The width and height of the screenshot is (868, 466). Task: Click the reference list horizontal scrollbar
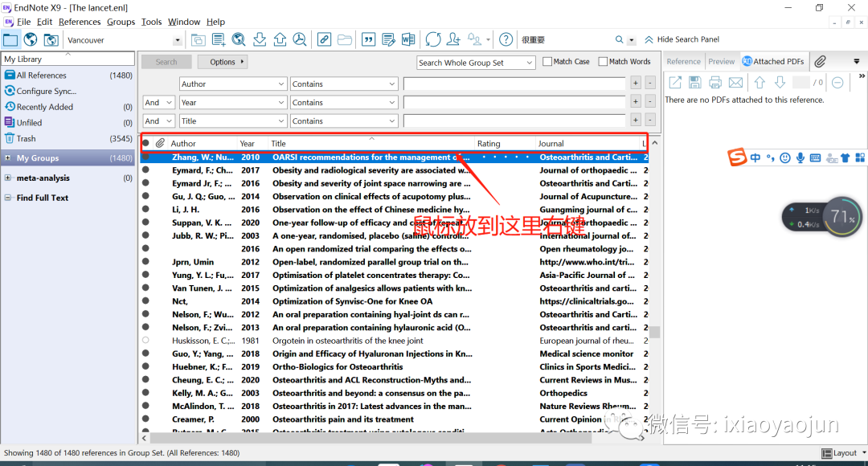click(370, 439)
